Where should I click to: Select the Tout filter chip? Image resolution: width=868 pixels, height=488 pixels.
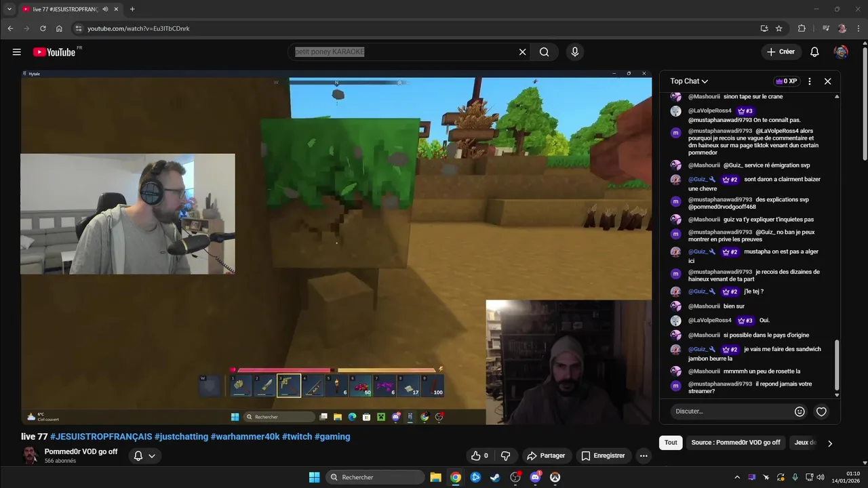click(x=671, y=443)
